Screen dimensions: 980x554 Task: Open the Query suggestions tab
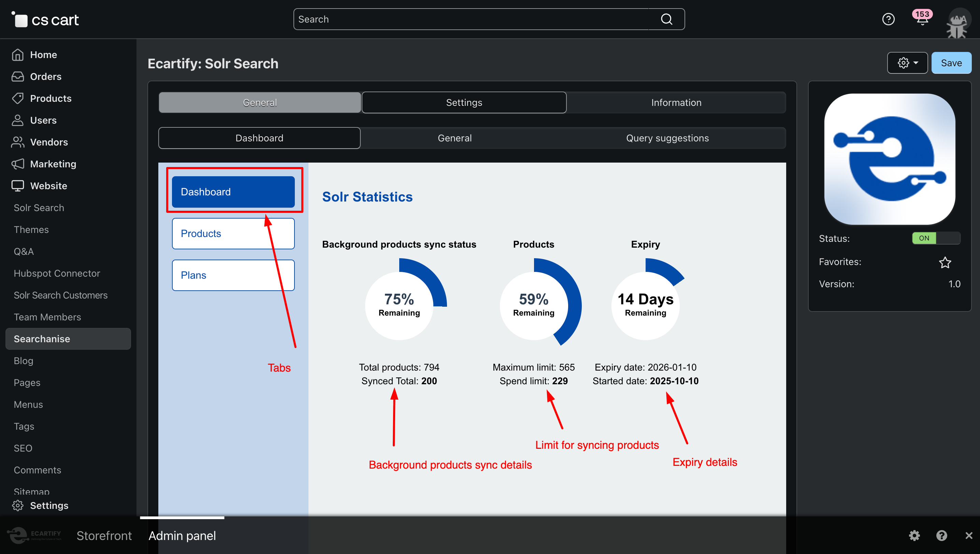pos(667,138)
